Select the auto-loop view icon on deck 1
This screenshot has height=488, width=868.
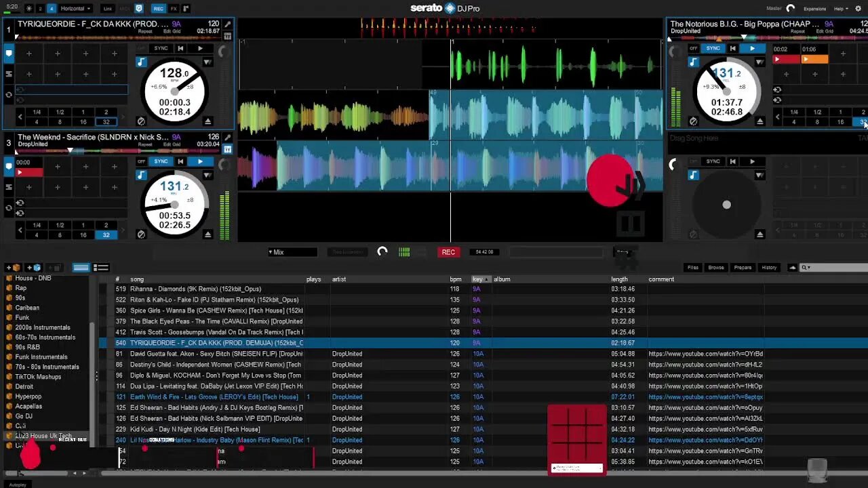point(9,95)
